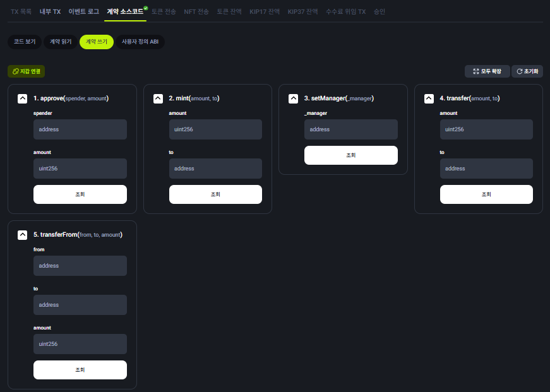Click 조회 button under mint

pyautogui.click(x=215, y=194)
